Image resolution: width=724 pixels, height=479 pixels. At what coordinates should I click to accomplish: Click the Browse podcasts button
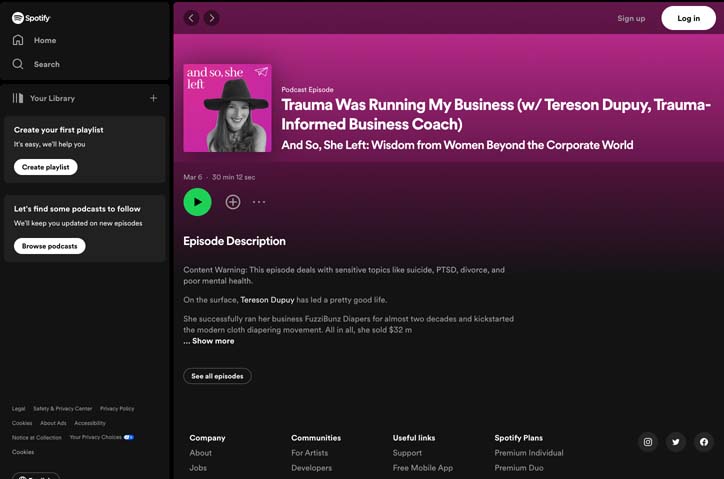click(x=49, y=246)
